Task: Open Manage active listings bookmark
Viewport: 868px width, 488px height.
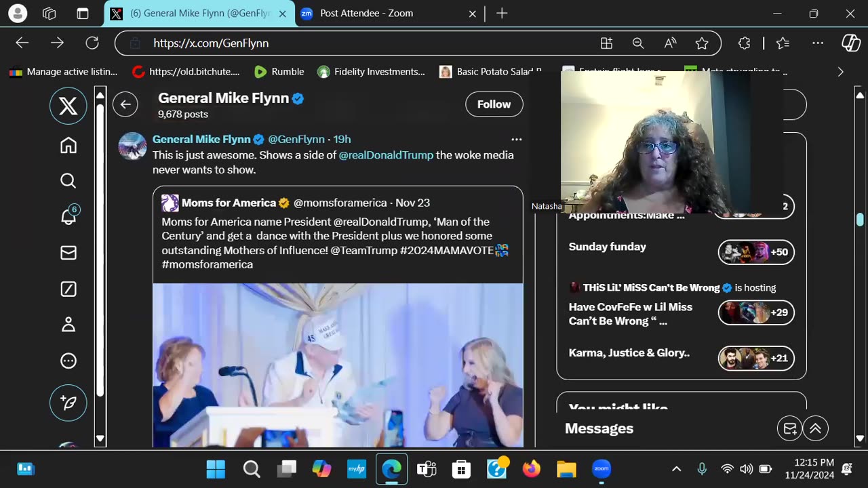Action: click(64, 72)
